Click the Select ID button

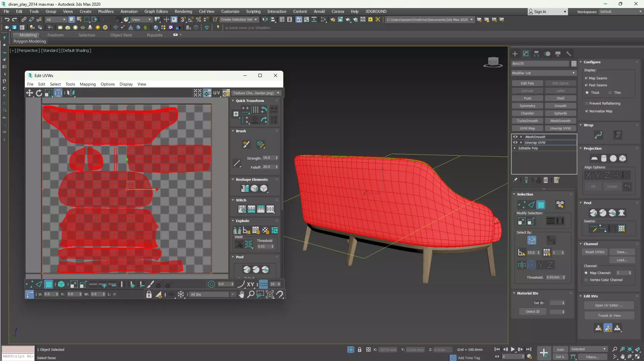tap(533, 311)
